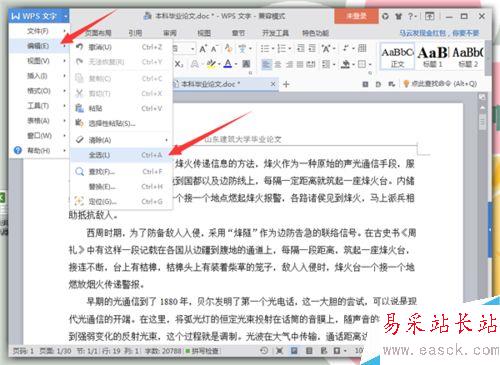
Task: Click the blue promotional link at ribbon top right
Action: tap(439, 33)
